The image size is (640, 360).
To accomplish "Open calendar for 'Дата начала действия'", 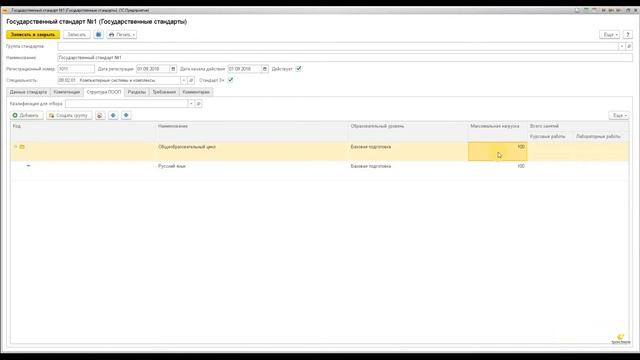I will [265, 69].
